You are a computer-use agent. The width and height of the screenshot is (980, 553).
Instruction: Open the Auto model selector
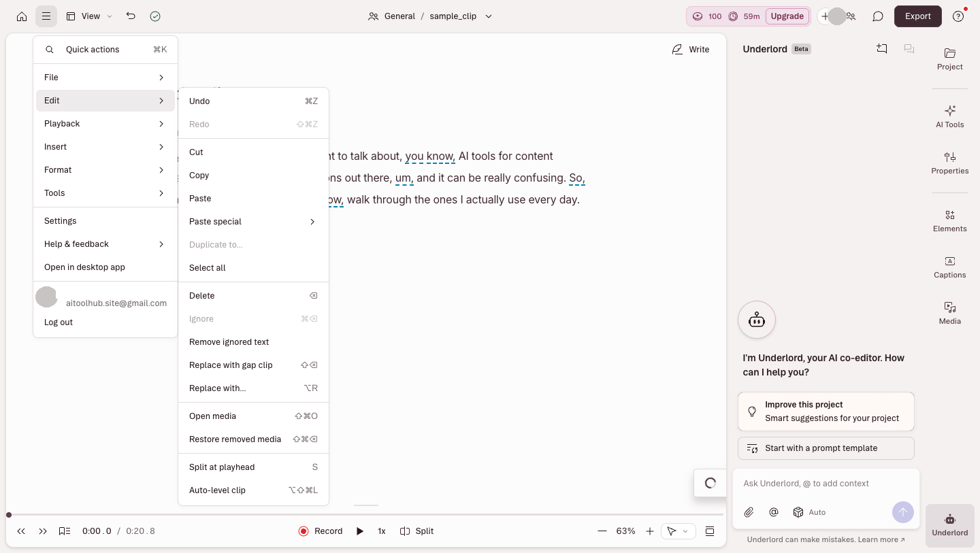pos(809,512)
